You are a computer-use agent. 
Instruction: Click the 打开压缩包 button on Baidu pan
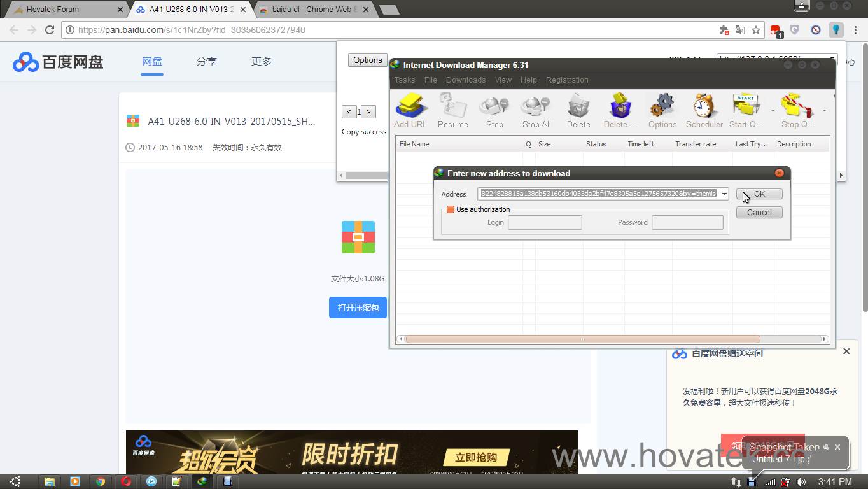[x=358, y=307]
